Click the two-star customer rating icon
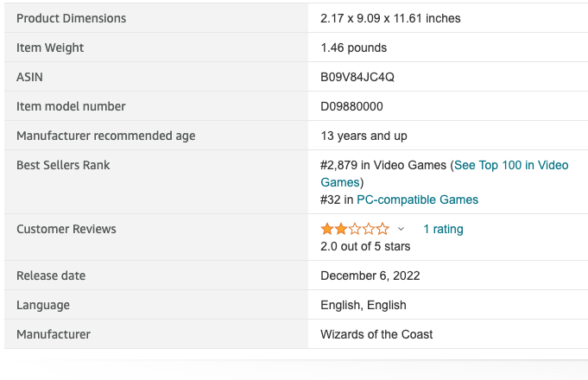 [x=355, y=229]
